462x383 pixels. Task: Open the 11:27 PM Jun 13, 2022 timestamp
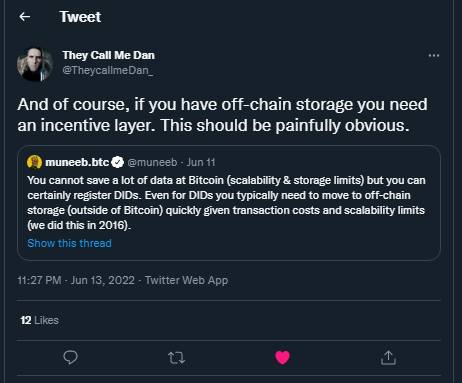pyautogui.click(x=76, y=280)
